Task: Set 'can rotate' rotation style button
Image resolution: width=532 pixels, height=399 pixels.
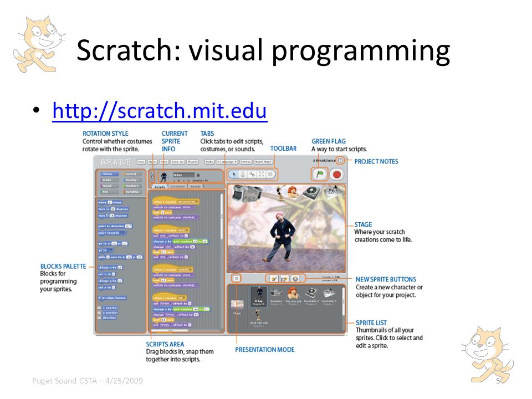Action: (152, 173)
